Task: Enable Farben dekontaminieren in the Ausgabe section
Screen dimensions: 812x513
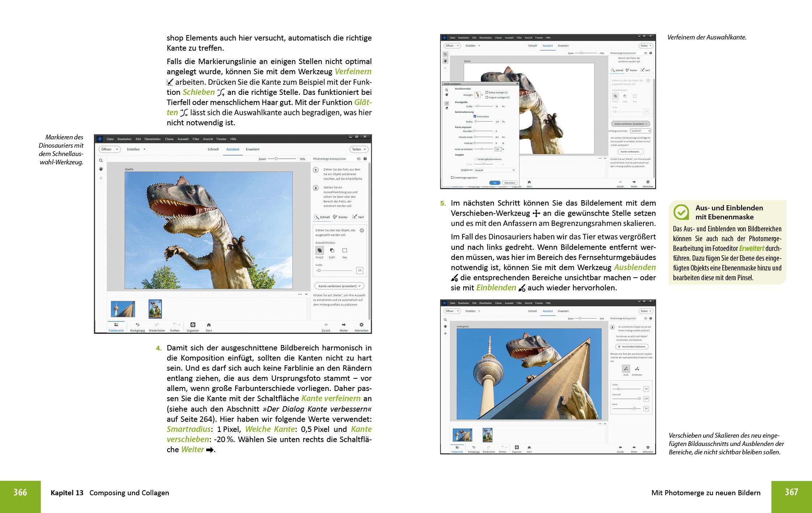Action: click(475, 159)
